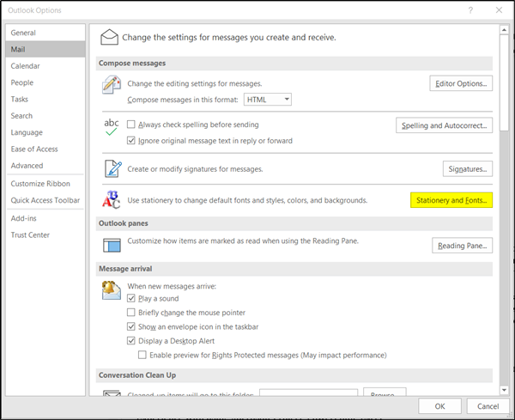Toggle Display a Desktop Alert checkbox
The image size is (515, 420).
click(131, 341)
